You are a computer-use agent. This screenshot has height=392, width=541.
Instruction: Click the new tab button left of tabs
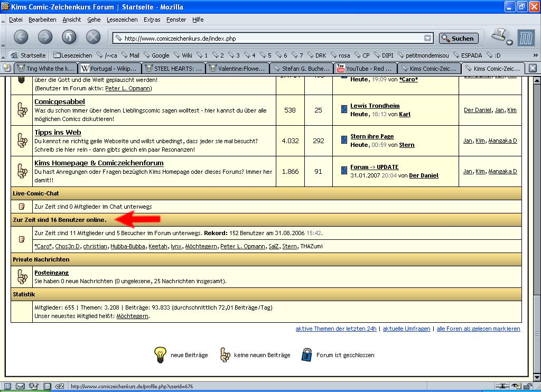pyautogui.click(x=6, y=68)
